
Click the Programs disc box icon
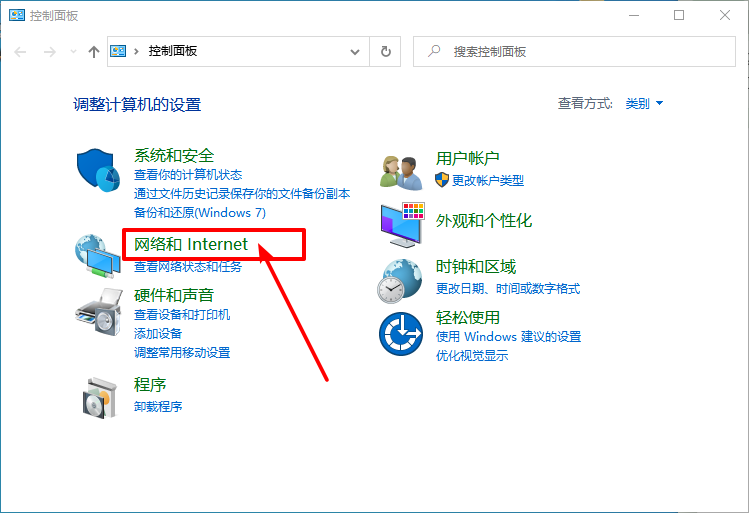point(99,397)
